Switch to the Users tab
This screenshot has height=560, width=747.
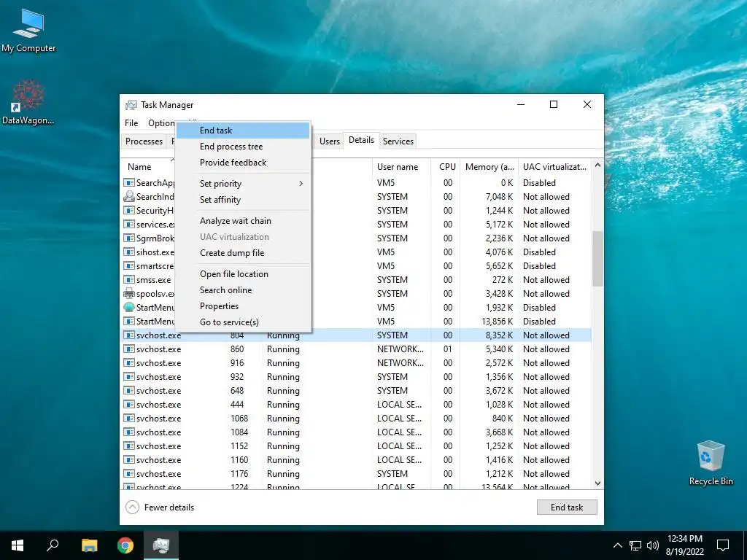(330, 141)
